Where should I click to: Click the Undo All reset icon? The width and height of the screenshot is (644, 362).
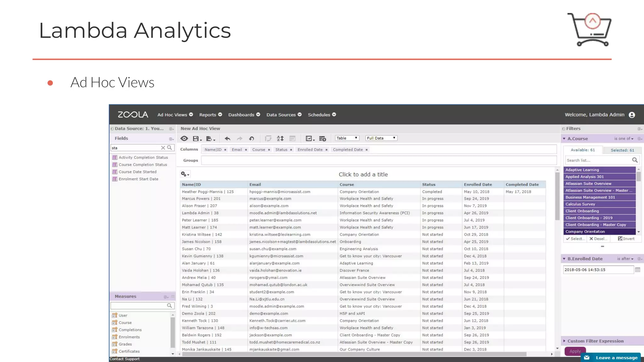tap(252, 139)
